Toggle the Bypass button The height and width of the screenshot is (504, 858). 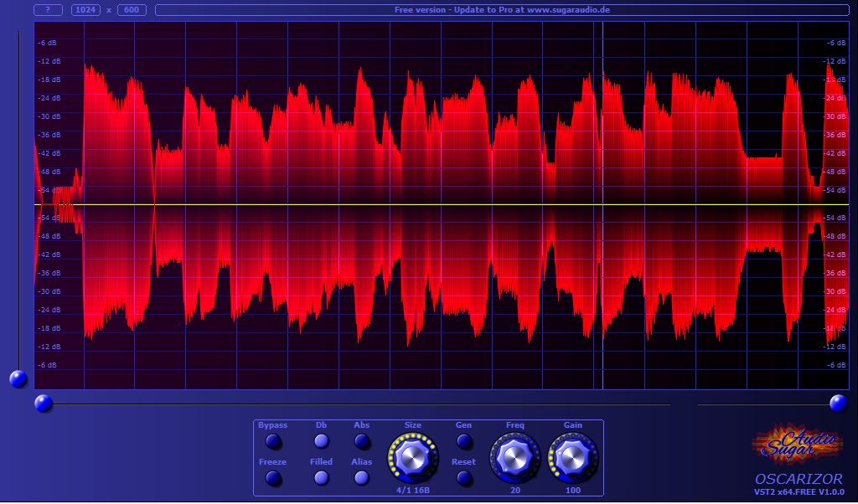coord(273,441)
